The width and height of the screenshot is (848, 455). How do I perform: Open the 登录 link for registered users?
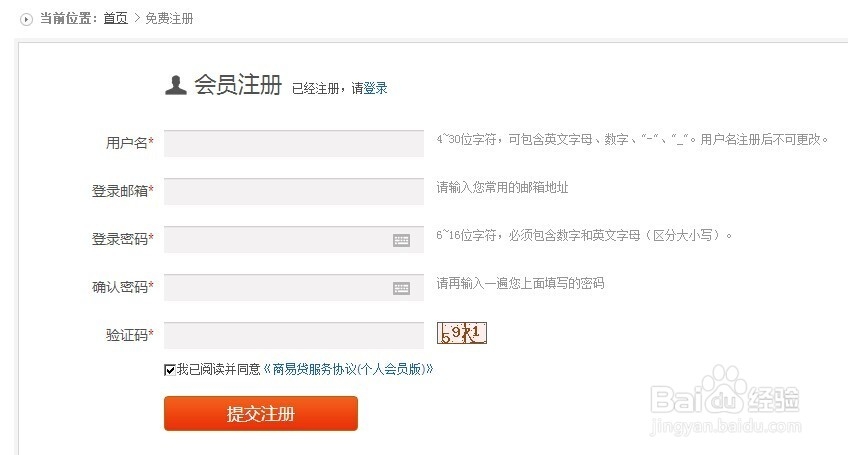tap(375, 88)
